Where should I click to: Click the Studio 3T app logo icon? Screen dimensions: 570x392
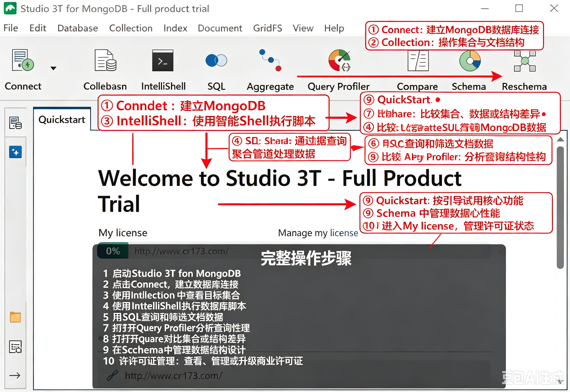point(10,8)
